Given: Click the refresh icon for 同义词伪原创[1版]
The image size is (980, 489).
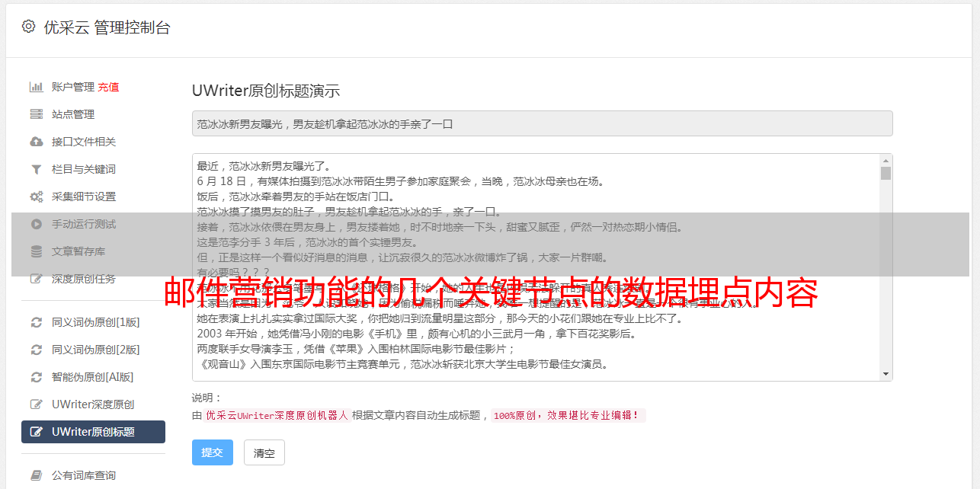Looking at the screenshot, I should [36, 322].
